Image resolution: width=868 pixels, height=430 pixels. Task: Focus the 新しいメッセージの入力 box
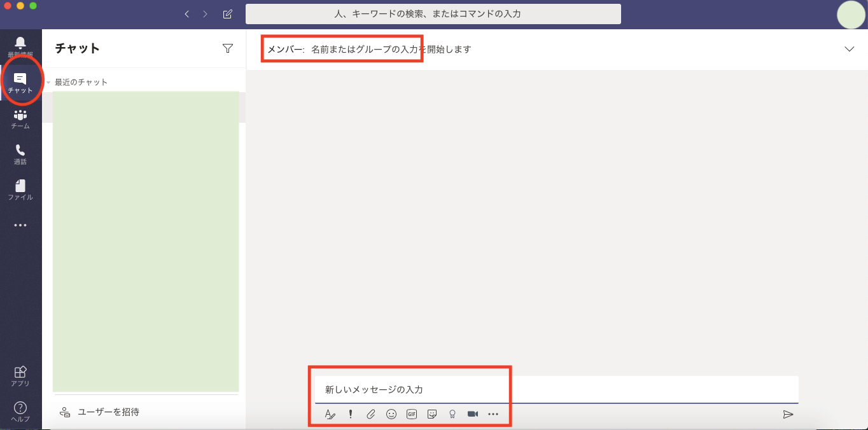(x=557, y=389)
